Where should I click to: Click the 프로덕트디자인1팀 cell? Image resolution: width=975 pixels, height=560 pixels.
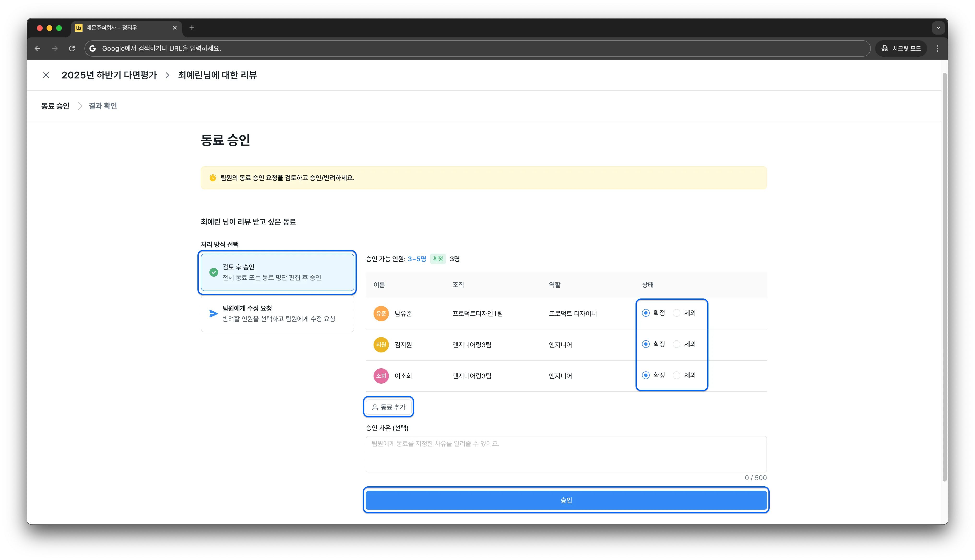(477, 313)
